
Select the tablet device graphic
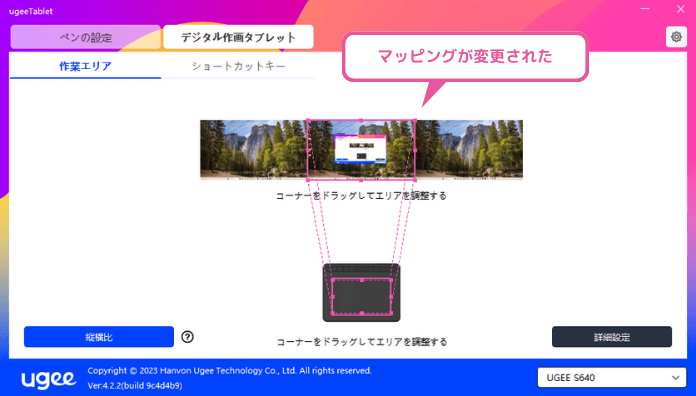coord(361,292)
